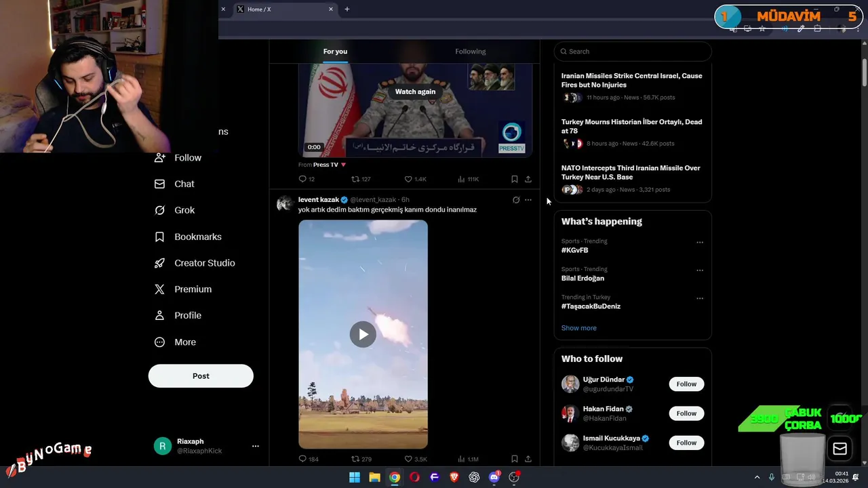
Task: Follow Uğur Dündar
Action: tap(686, 384)
